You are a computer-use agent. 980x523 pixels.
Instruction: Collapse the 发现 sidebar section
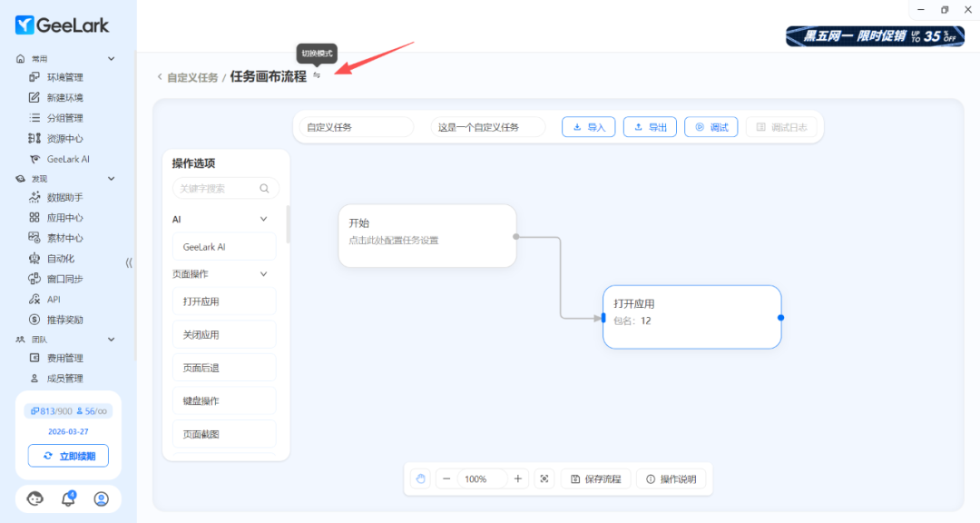coord(112,179)
